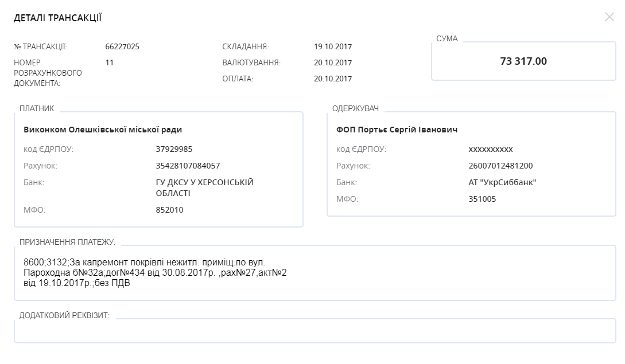Click the payment purpose text starting 8600;3132
625x364 pixels.
[155, 273]
